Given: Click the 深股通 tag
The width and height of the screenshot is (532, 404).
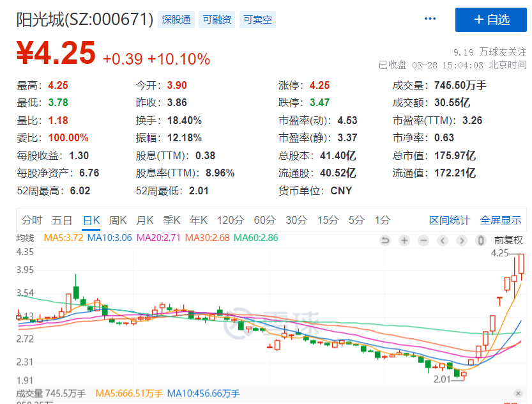Looking at the screenshot, I should click(176, 20).
